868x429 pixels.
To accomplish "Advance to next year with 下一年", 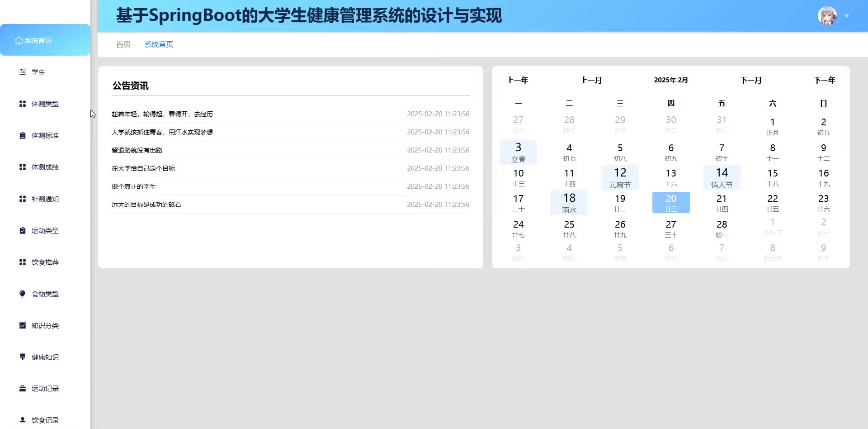I will 825,80.
